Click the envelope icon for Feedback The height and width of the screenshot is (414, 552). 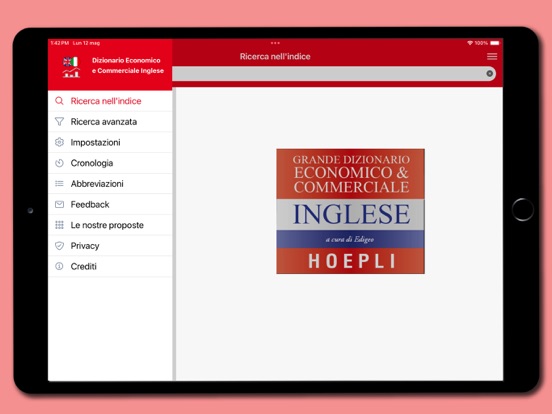tap(59, 204)
